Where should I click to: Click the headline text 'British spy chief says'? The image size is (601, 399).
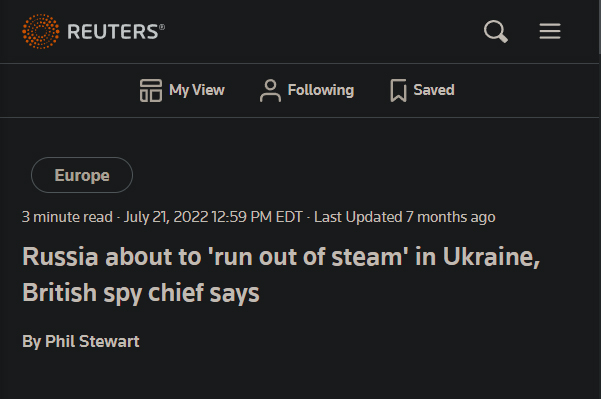[141, 293]
